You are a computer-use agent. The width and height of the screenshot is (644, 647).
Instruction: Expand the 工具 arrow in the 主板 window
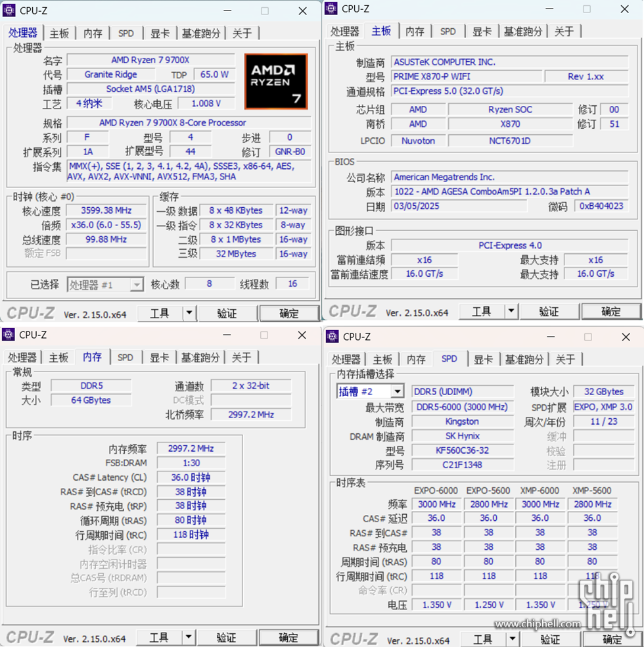tap(511, 311)
